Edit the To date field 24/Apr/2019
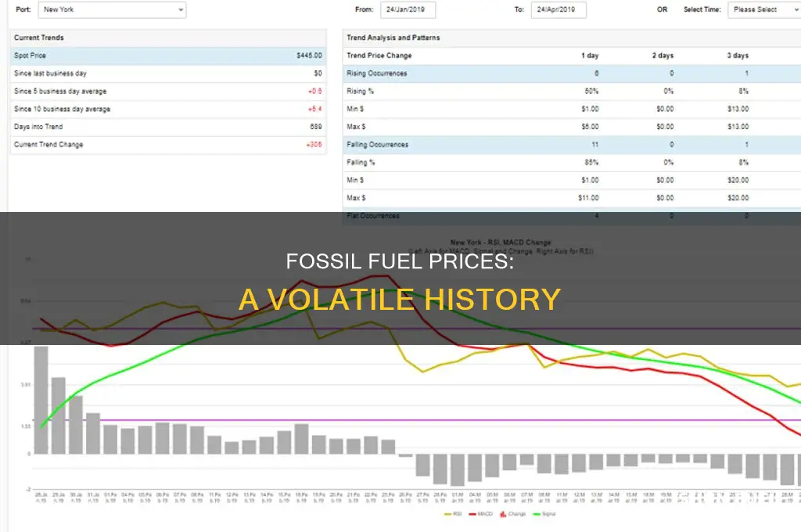 [559, 9]
